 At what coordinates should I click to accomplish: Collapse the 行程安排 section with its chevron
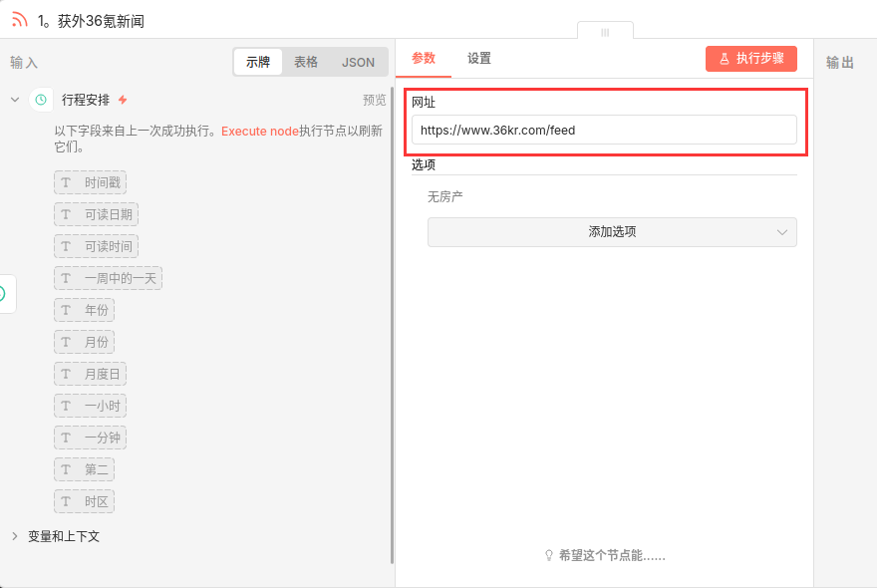point(14,100)
